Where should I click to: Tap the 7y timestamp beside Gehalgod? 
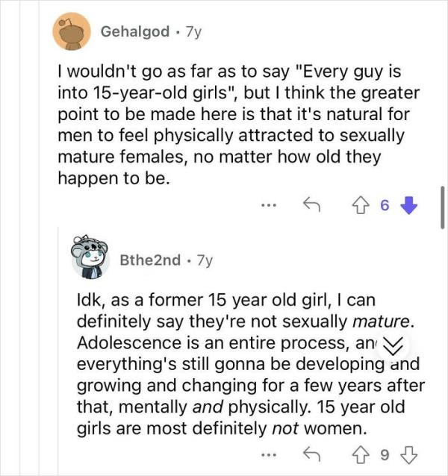[193, 31]
